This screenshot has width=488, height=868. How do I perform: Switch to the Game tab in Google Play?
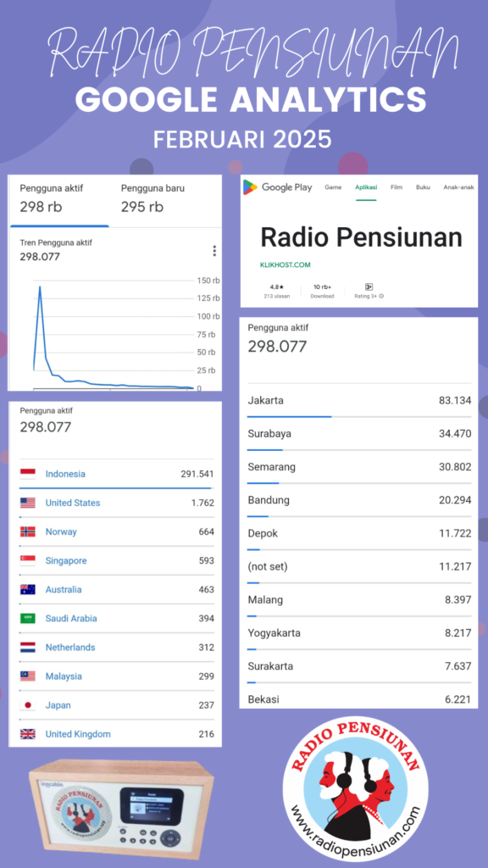coord(333,187)
